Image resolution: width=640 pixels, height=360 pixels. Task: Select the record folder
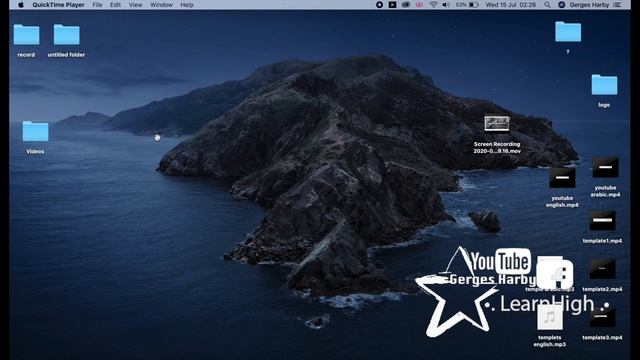pos(27,35)
